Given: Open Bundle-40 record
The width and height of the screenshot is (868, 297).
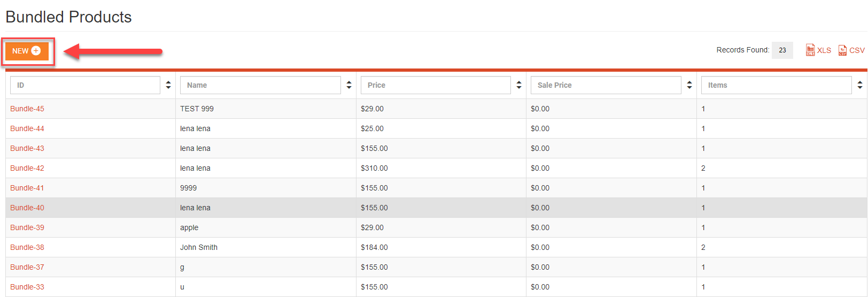Looking at the screenshot, I should click(27, 208).
